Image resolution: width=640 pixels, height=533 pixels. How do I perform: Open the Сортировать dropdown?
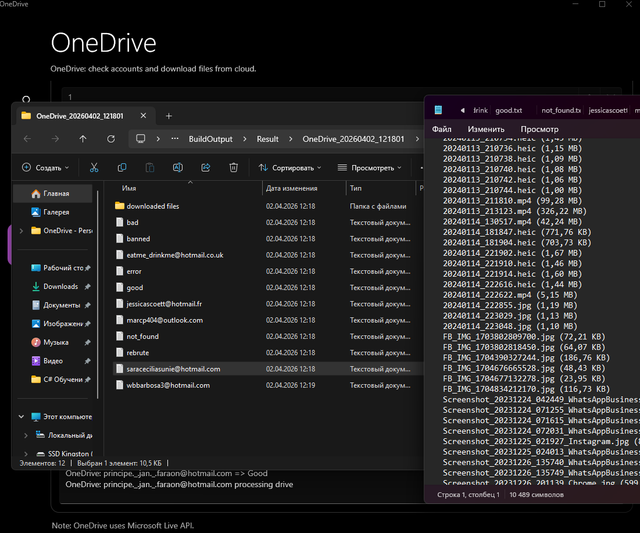click(x=290, y=168)
